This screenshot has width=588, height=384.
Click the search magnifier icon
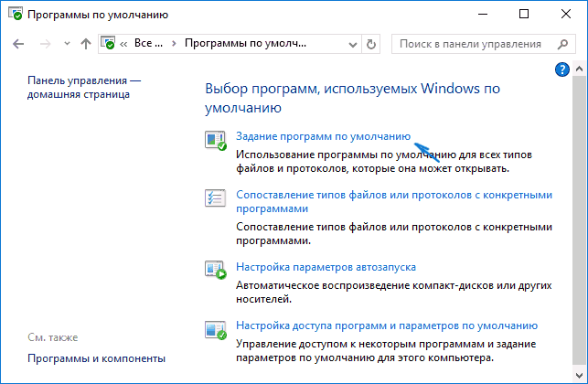coord(562,44)
